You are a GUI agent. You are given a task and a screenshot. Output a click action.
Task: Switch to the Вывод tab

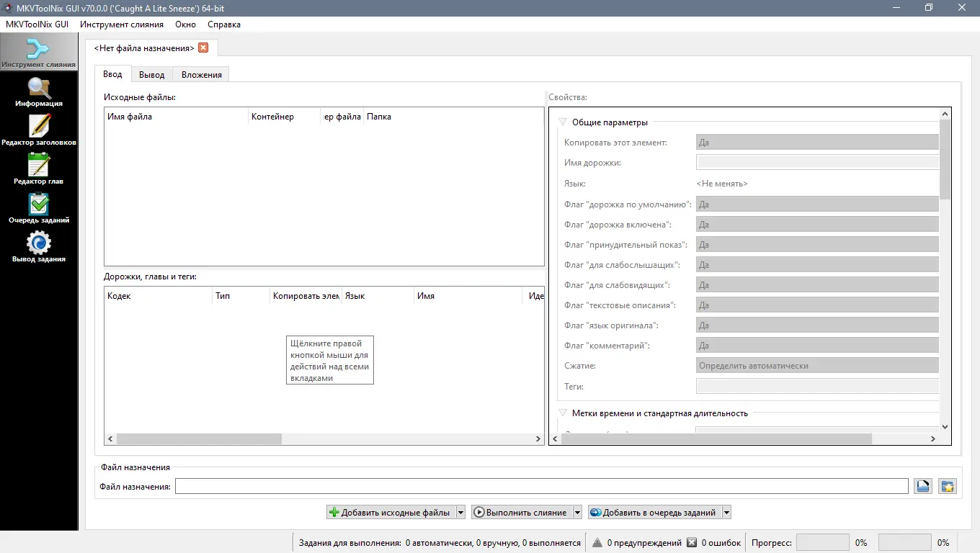[151, 75]
